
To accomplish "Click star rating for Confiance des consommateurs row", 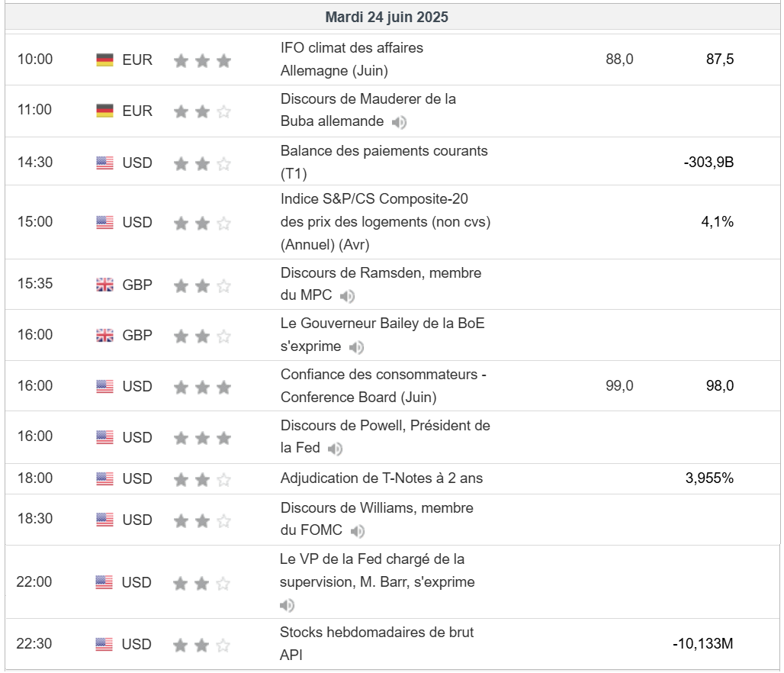I will (x=202, y=387).
